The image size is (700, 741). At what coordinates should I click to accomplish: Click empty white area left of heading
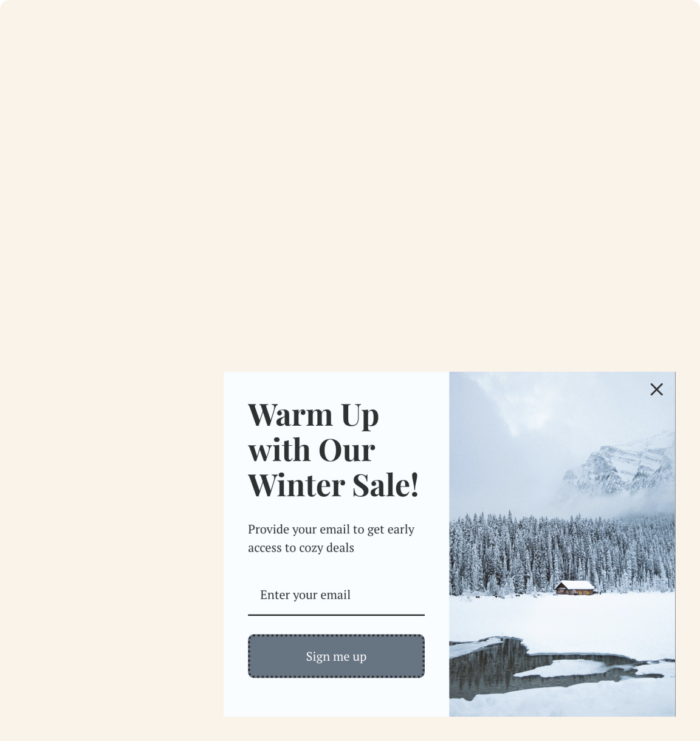click(235, 449)
